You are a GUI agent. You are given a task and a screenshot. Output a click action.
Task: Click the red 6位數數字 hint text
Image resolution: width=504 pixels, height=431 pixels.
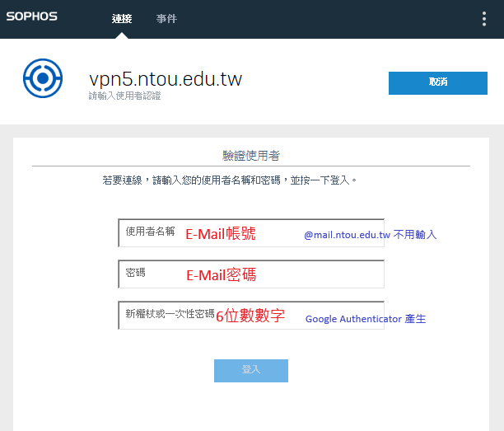coord(250,316)
